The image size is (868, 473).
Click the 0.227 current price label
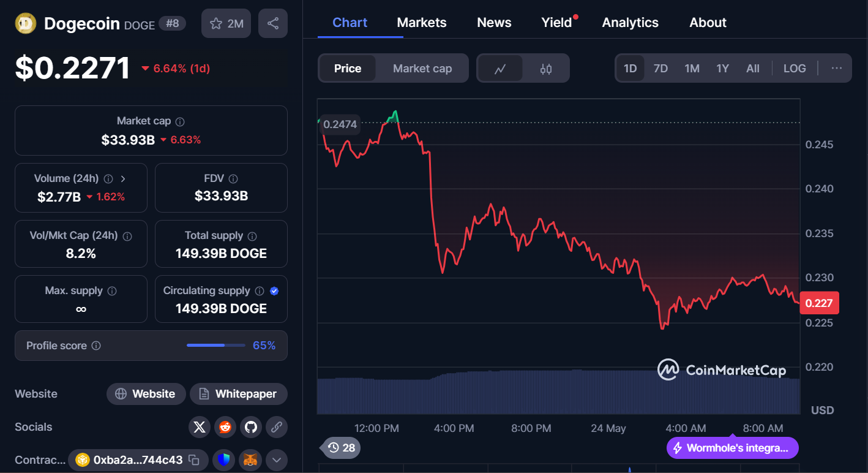click(819, 303)
